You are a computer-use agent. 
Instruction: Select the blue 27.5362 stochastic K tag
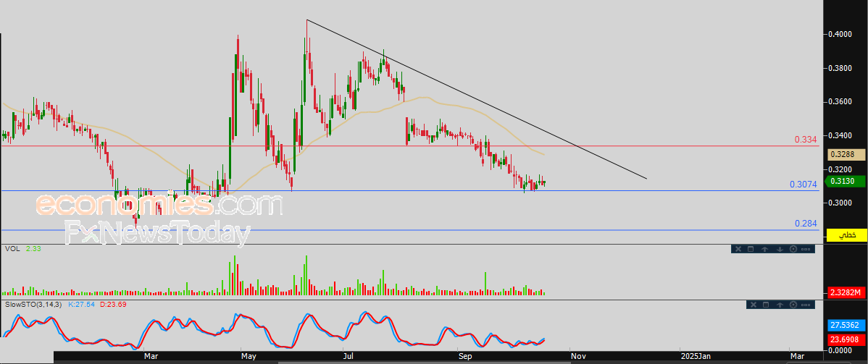coord(846,326)
